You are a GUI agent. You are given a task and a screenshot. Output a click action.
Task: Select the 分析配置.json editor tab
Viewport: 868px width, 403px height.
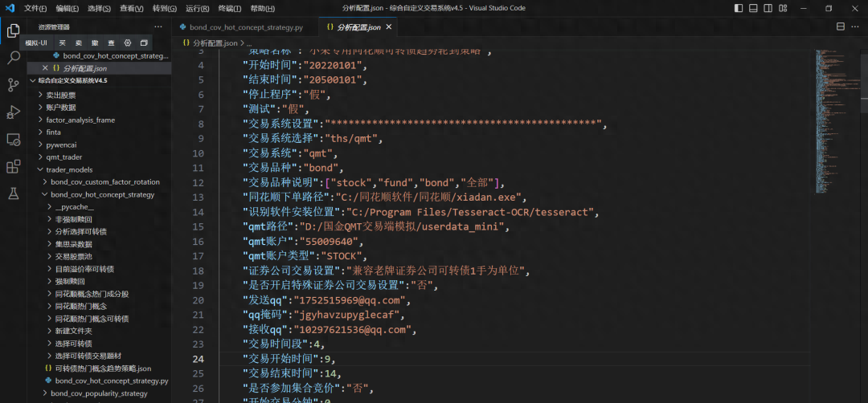pos(358,27)
